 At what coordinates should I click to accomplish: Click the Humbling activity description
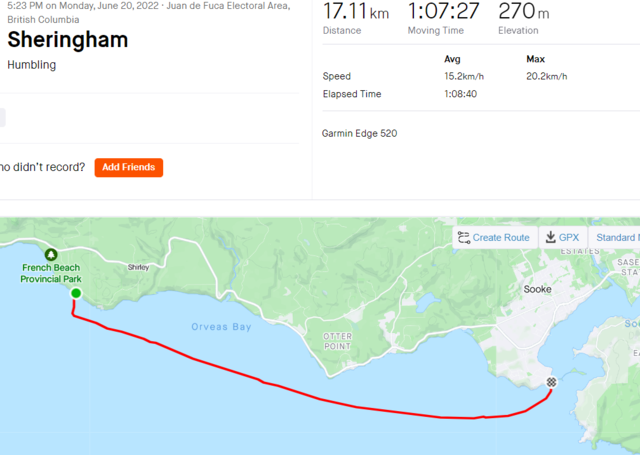31,65
